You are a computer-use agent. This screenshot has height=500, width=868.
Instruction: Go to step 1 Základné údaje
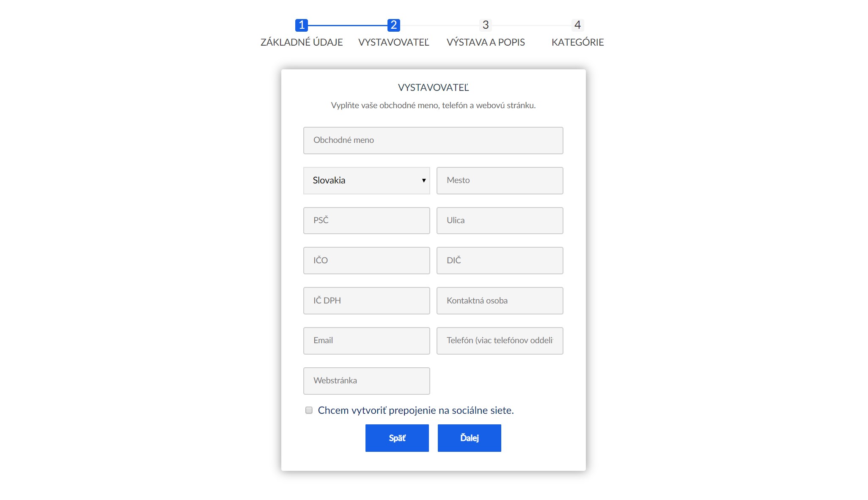click(x=302, y=25)
